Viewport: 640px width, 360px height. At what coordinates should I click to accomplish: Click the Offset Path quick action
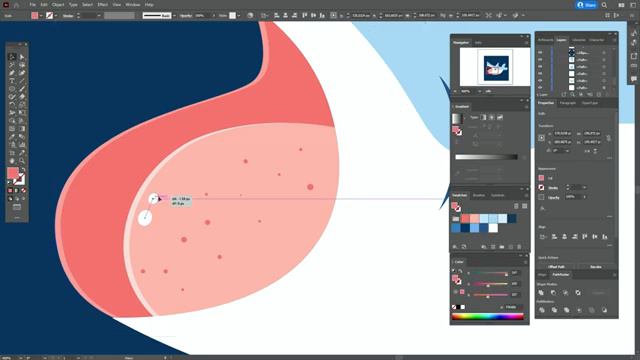556,267
